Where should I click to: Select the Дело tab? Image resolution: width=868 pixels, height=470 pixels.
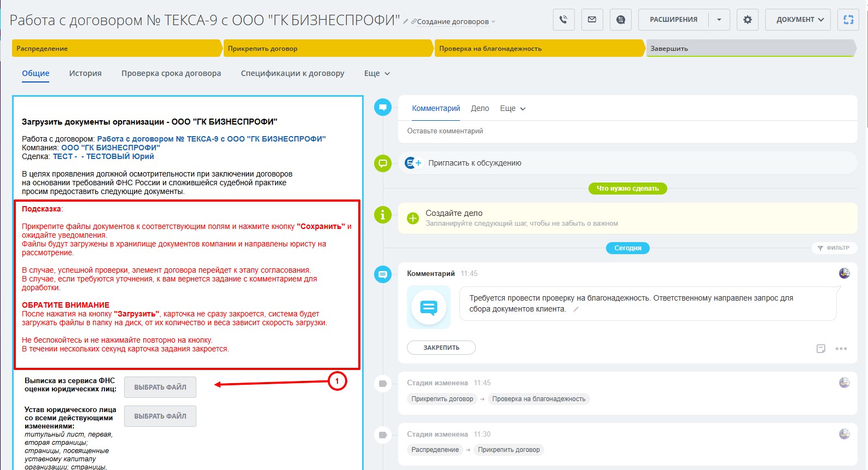coord(480,108)
